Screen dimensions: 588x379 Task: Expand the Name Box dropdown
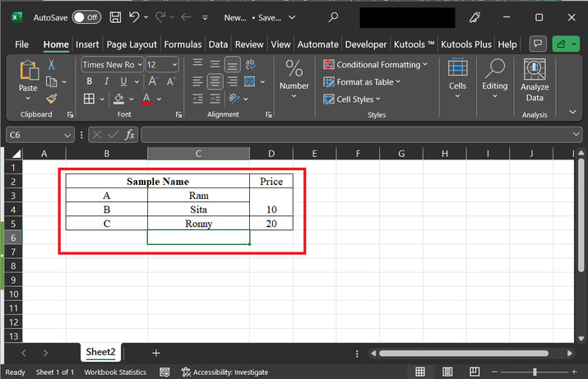click(68, 134)
